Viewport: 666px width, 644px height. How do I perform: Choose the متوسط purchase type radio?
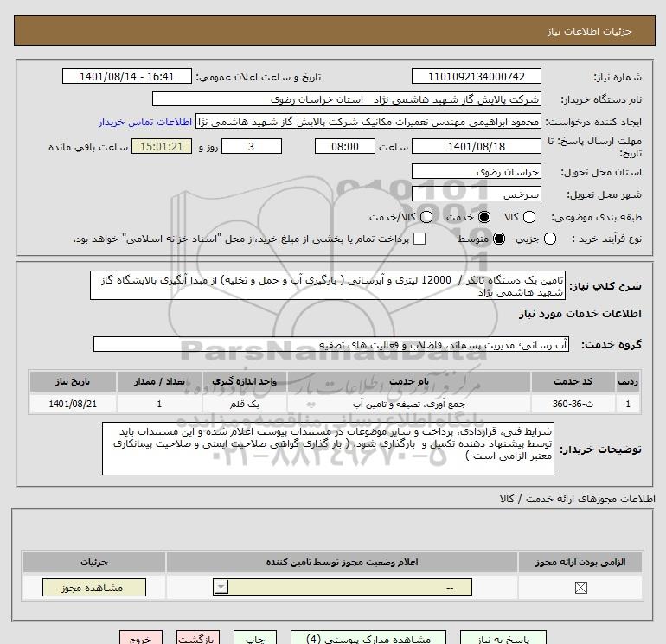click(x=499, y=239)
